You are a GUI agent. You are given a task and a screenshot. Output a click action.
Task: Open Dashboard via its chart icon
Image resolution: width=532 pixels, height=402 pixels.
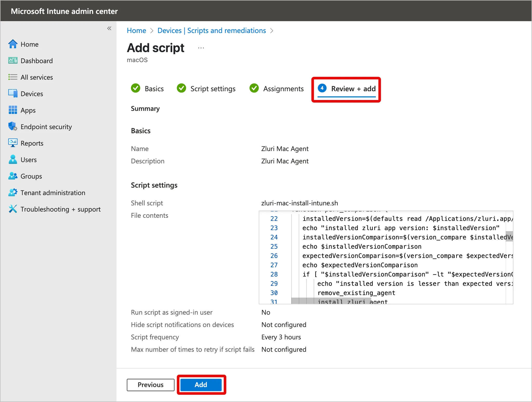pyautogui.click(x=13, y=61)
